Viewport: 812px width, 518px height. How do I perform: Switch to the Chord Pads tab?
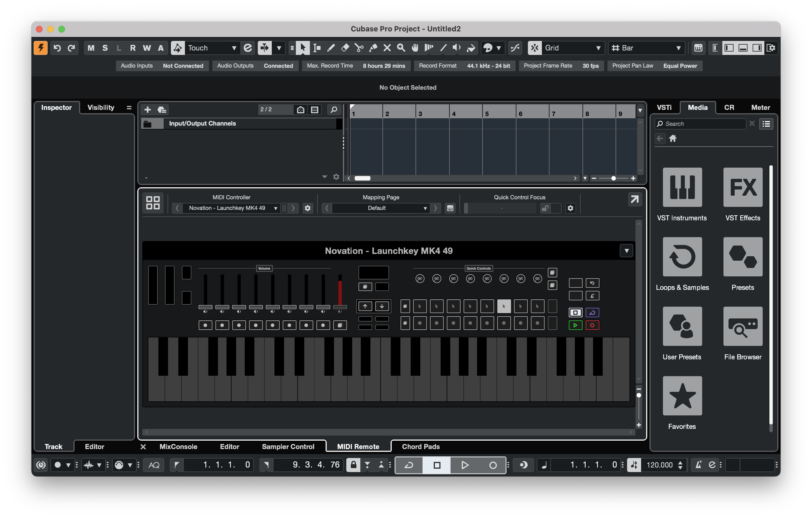[421, 447]
